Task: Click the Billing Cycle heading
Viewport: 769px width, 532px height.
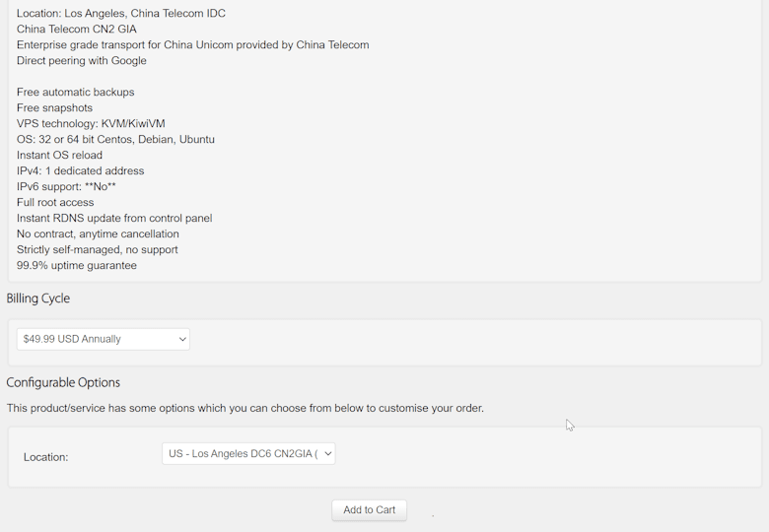Action: click(x=38, y=299)
